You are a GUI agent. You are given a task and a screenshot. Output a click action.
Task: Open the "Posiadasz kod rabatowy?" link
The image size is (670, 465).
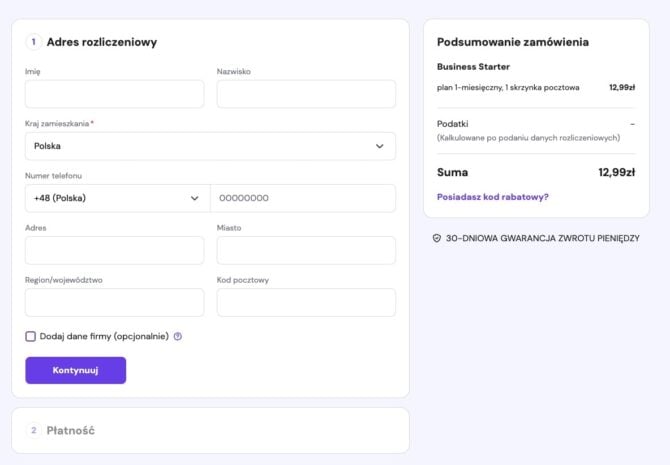click(492, 197)
